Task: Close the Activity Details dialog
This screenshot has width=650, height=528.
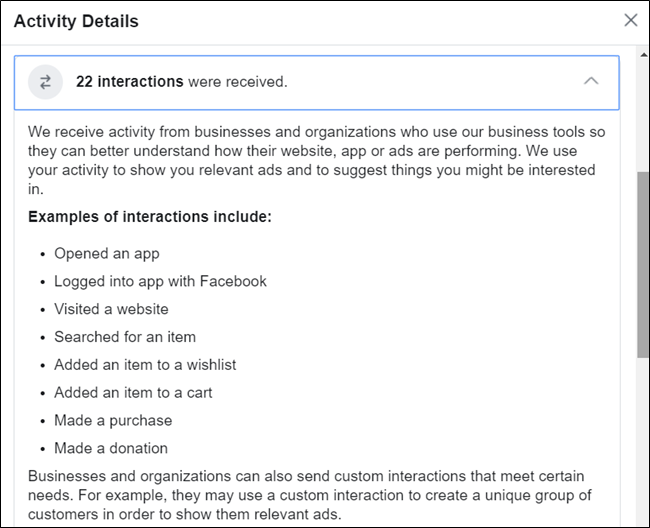Action: pyautogui.click(x=630, y=20)
